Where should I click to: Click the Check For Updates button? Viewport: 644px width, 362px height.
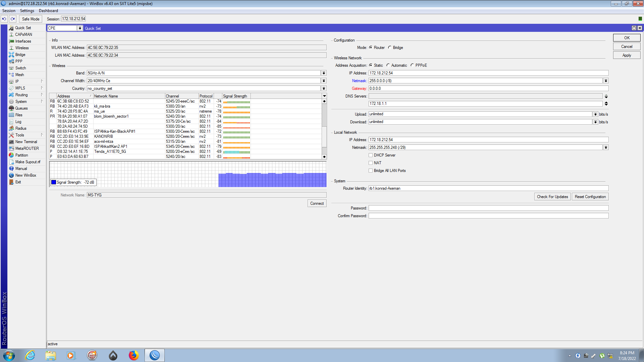point(552,197)
